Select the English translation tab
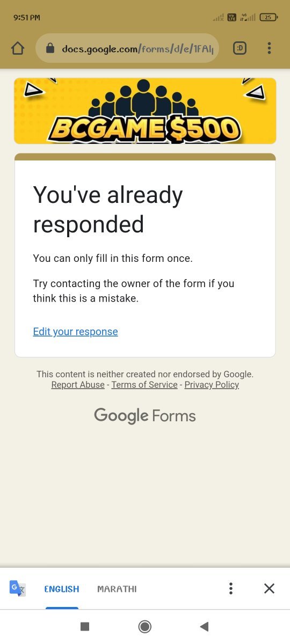The height and width of the screenshot is (644, 290). (x=62, y=589)
